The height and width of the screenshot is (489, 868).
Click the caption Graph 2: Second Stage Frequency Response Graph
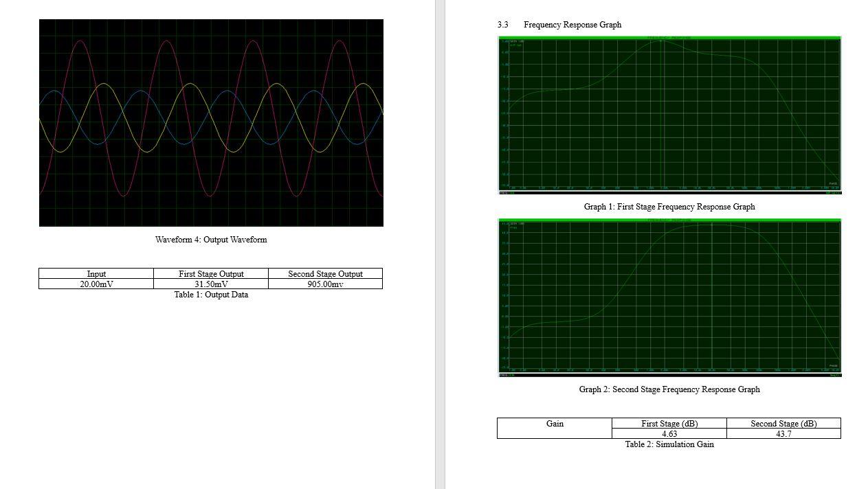pyautogui.click(x=669, y=389)
